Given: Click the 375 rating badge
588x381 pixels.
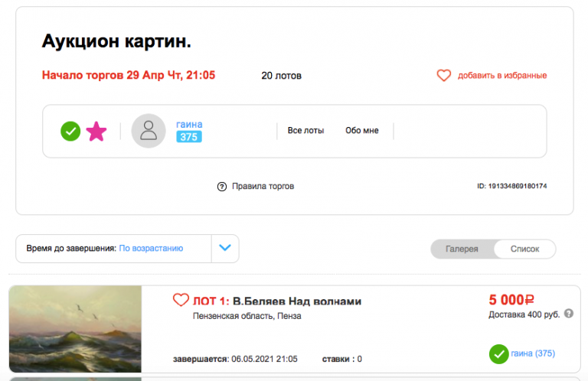Looking at the screenshot, I should coord(188,137).
